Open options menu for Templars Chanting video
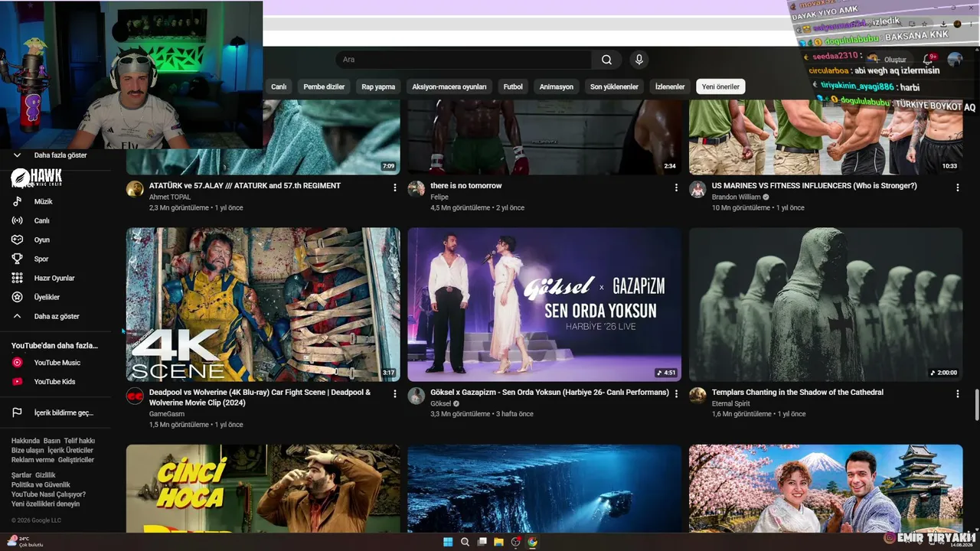Viewport: 980px width, 551px height. point(957,394)
